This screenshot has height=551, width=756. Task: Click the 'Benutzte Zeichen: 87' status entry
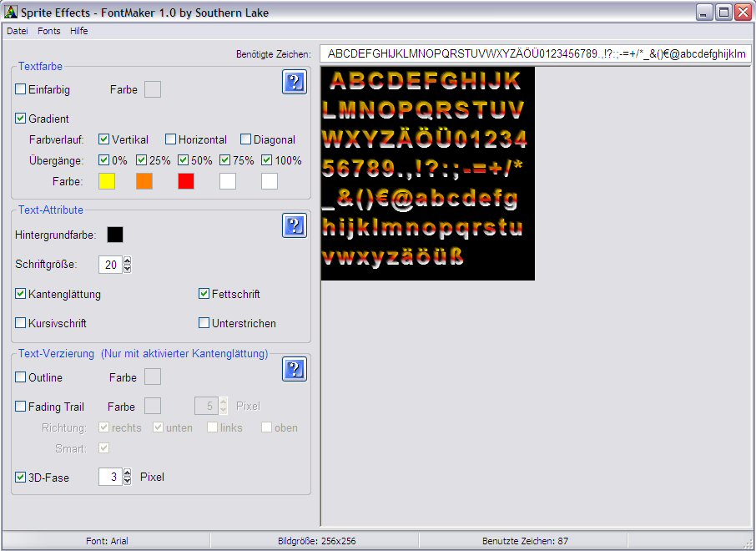click(525, 541)
